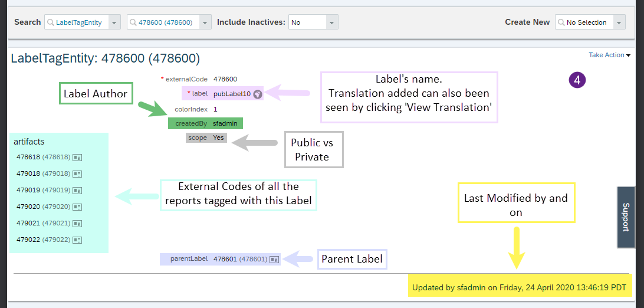Viewport: 644px width, 308px height.
Task: Open details icon beside artifact 478618
Action: (x=78, y=158)
